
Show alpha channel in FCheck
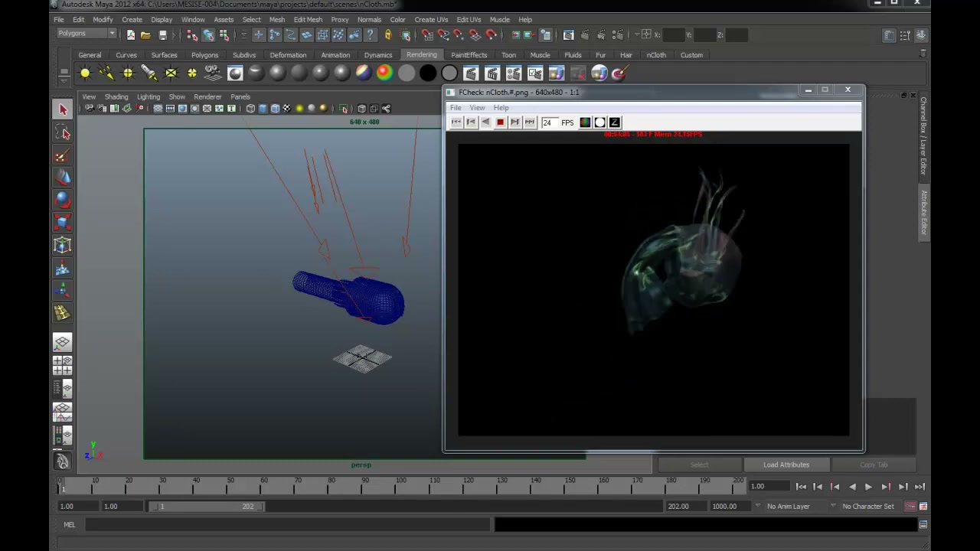599,122
